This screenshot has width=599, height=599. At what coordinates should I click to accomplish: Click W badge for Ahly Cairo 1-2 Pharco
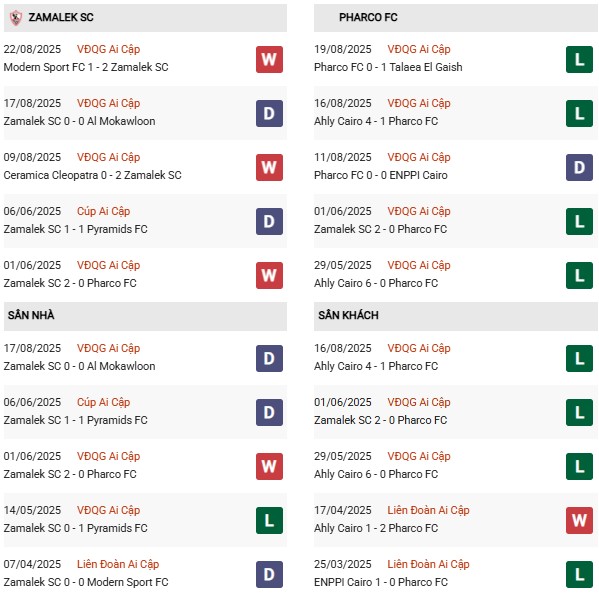(x=579, y=520)
